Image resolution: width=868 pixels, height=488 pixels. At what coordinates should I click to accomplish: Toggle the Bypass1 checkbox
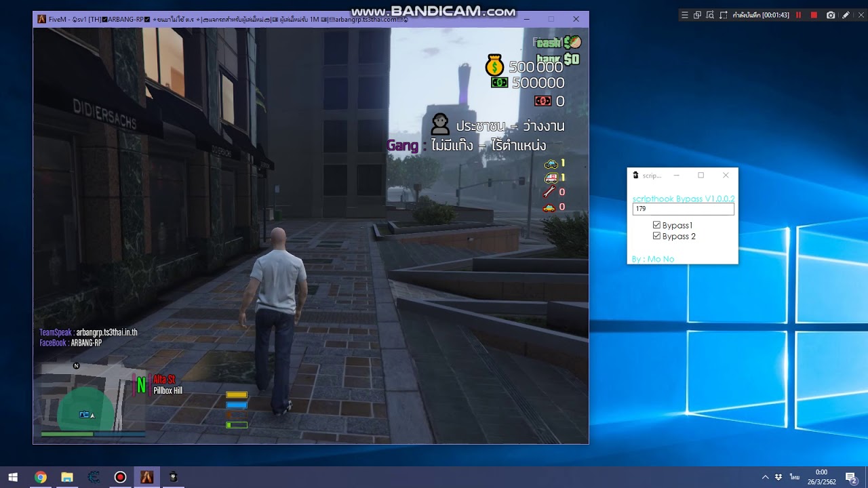click(x=656, y=225)
